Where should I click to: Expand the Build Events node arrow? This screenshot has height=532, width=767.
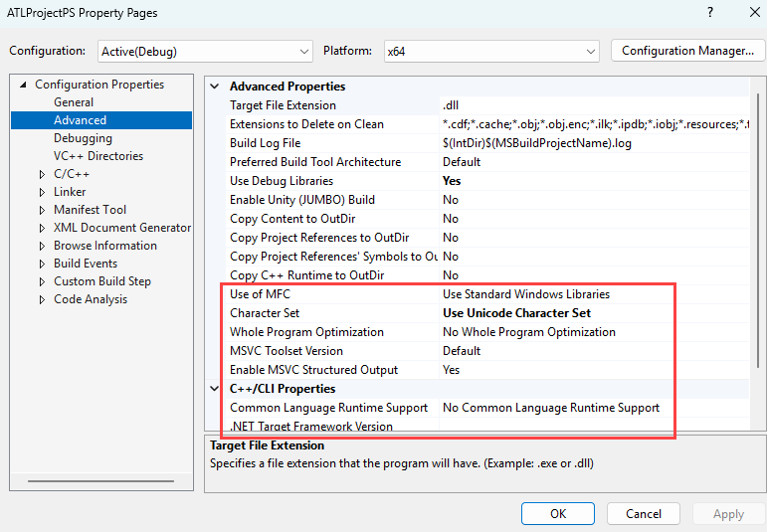[43, 265]
